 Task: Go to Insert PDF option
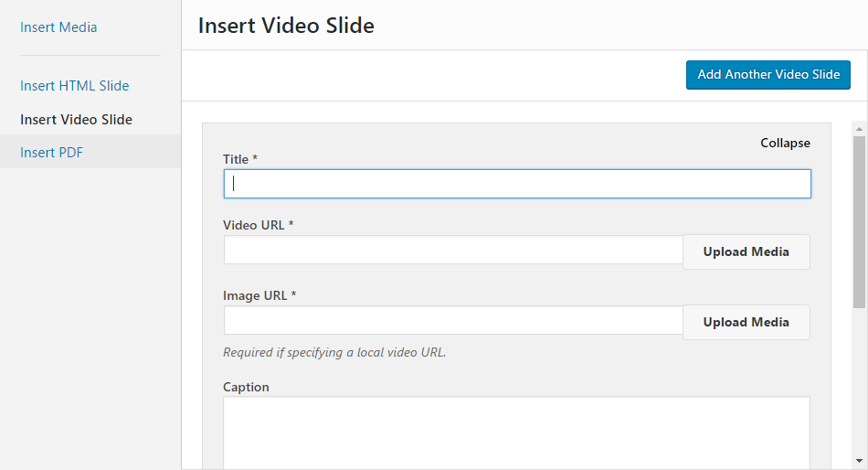click(x=51, y=153)
